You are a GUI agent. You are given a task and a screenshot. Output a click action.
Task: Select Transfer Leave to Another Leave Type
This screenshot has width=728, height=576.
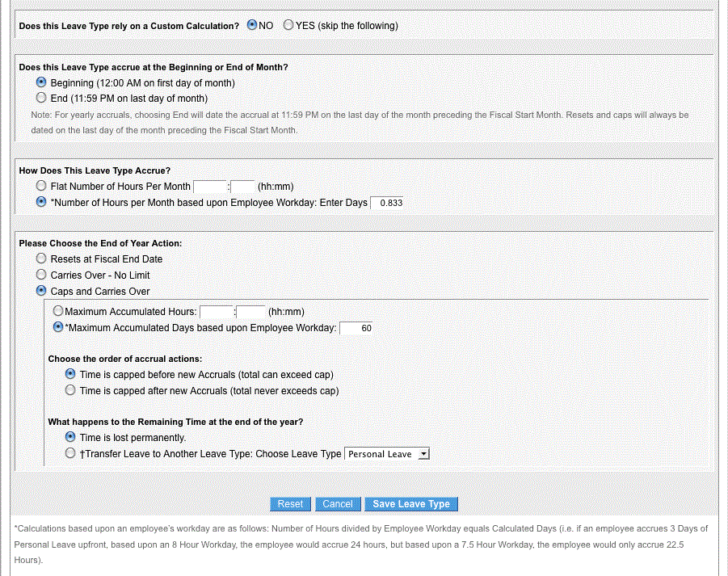click(x=70, y=453)
